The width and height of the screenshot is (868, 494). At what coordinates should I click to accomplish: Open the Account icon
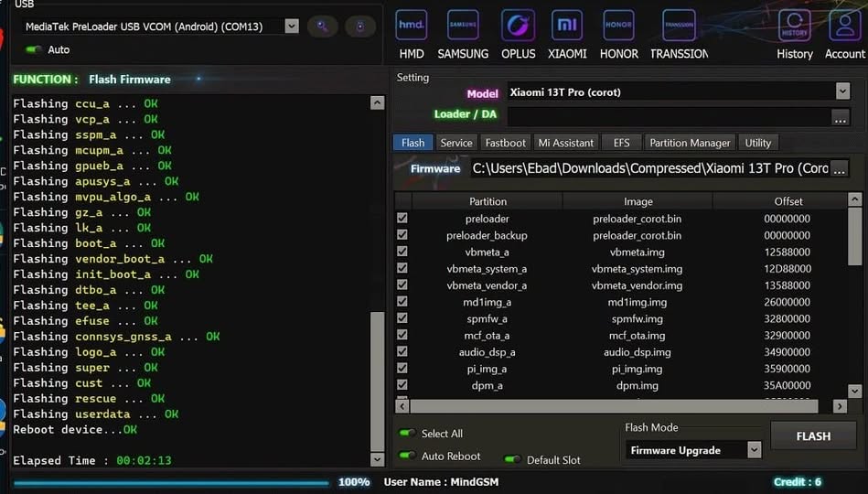click(844, 26)
